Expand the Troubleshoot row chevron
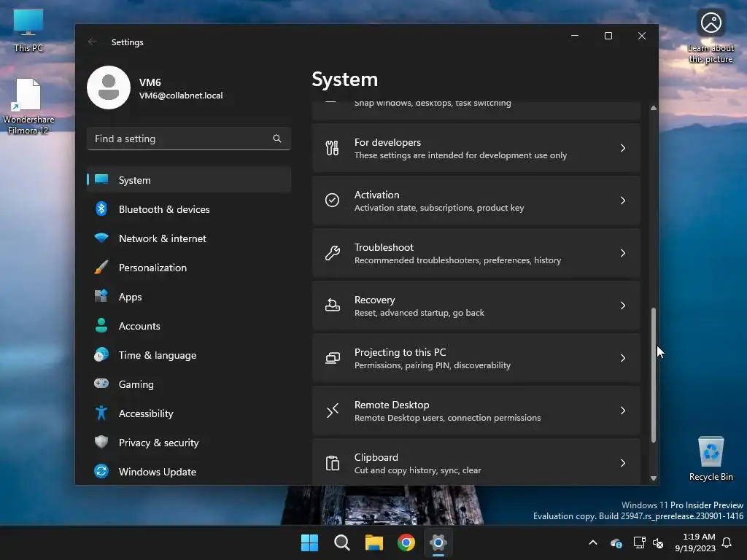This screenshot has height=560, width=747. [x=623, y=253]
